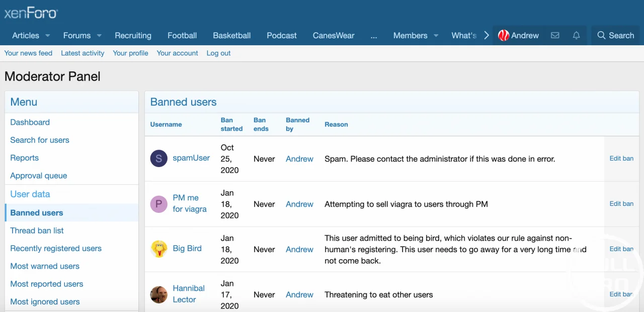Open Thread ban list in sidebar

tap(37, 230)
